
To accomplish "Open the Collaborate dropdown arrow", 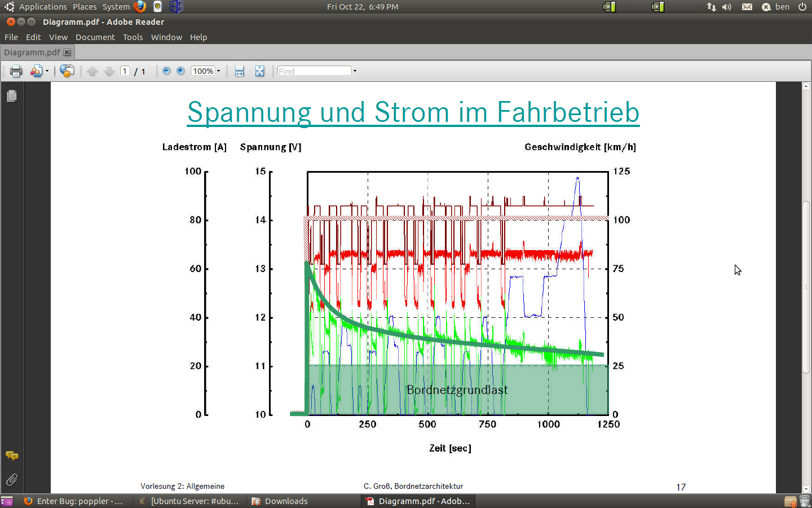I will 47,71.
